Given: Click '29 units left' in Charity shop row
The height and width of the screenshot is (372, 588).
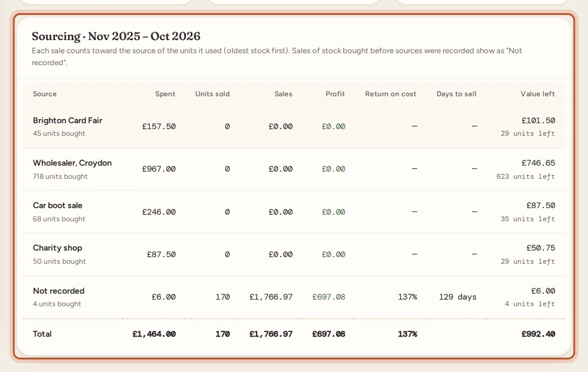Looking at the screenshot, I should coord(528,261).
